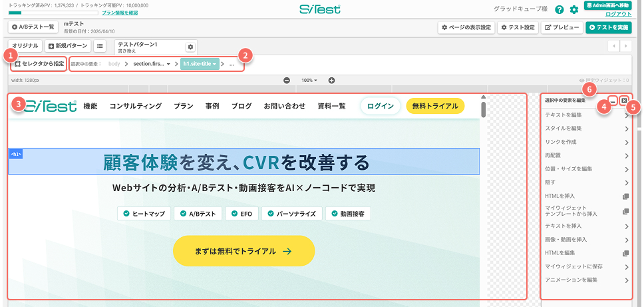
Task: Open the help question mark icon
Action: (559, 10)
